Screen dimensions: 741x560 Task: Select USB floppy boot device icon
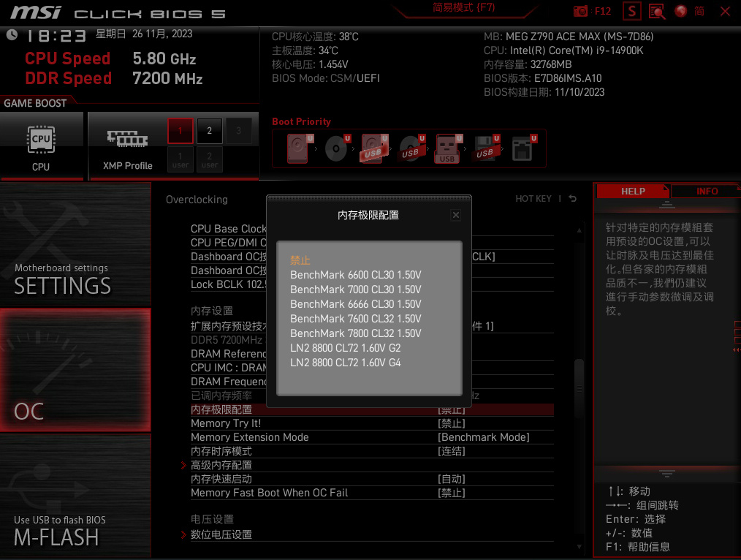coord(486,148)
